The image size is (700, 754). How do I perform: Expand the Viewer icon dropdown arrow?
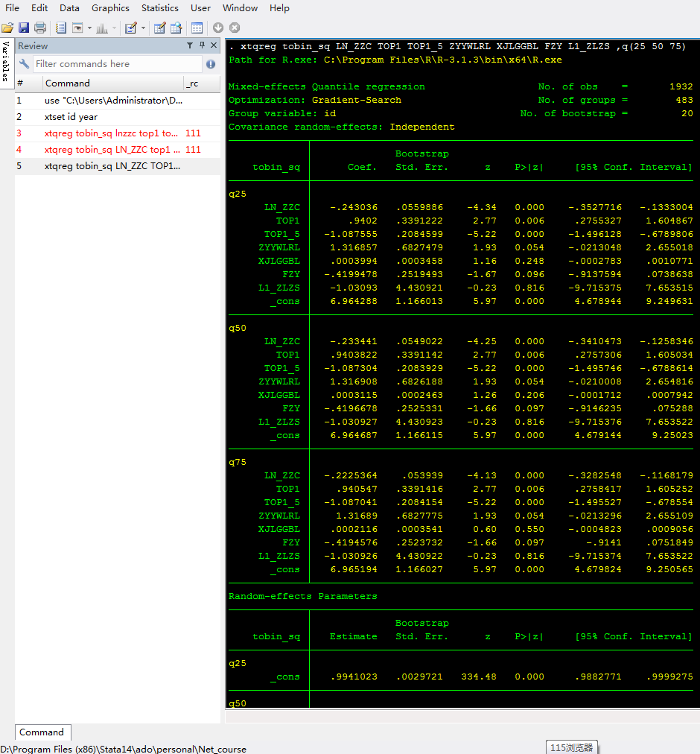89,28
